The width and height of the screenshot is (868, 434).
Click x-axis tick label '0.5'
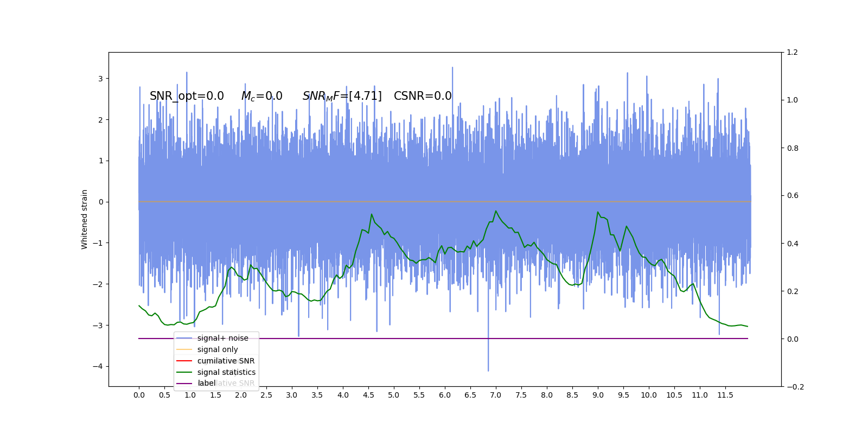[x=164, y=395]
